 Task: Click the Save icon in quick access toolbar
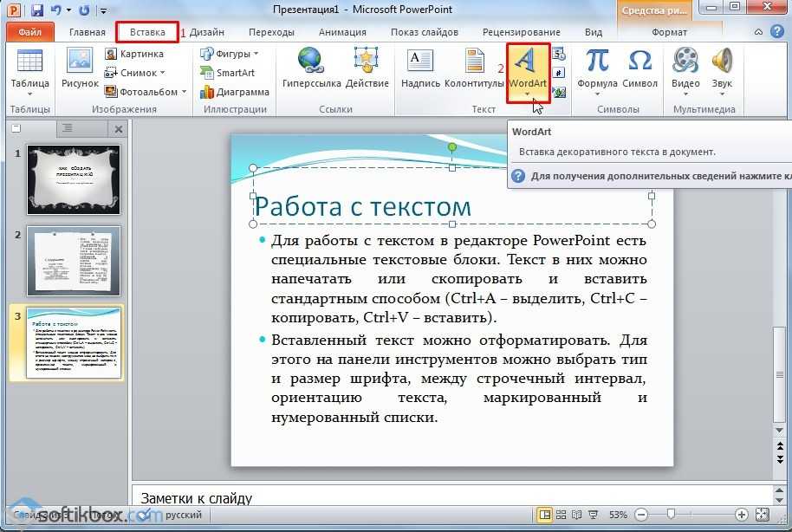coord(37,10)
